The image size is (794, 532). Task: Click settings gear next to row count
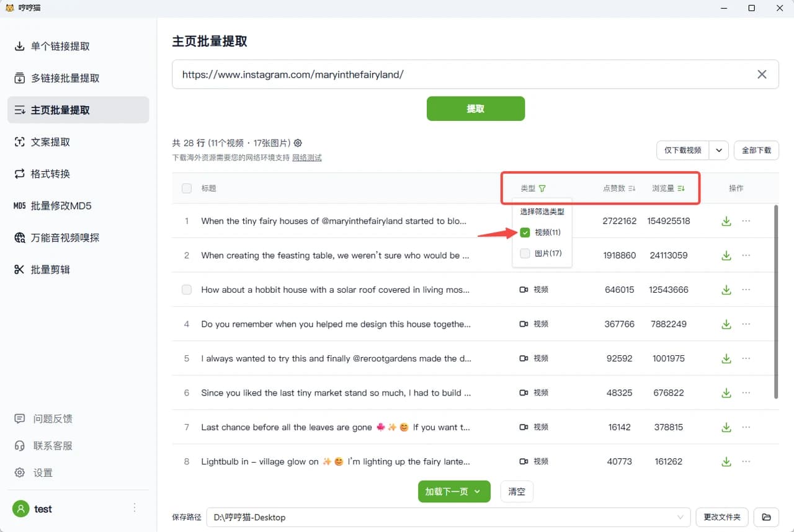click(298, 143)
